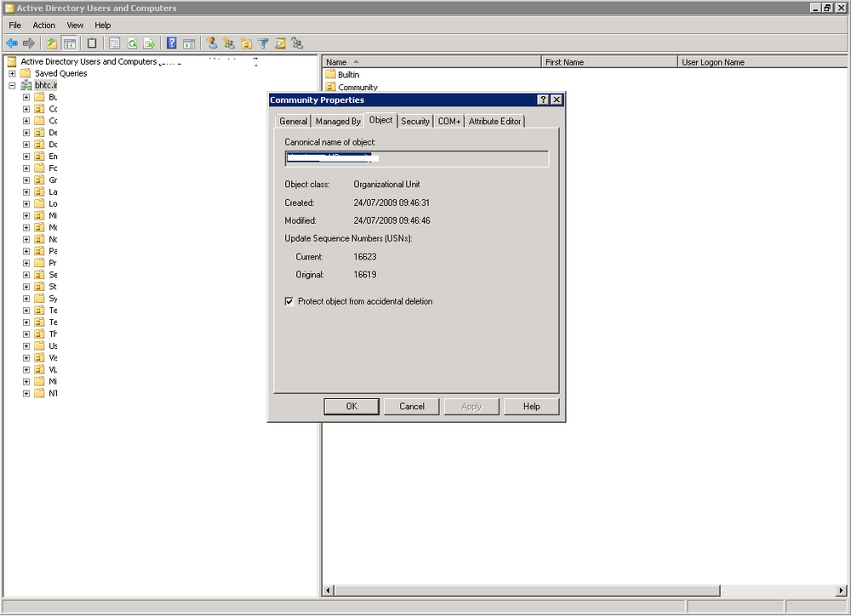The width and height of the screenshot is (851, 616).
Task: Go back with the blue arrow icon
Action: [x=11, y=43]
